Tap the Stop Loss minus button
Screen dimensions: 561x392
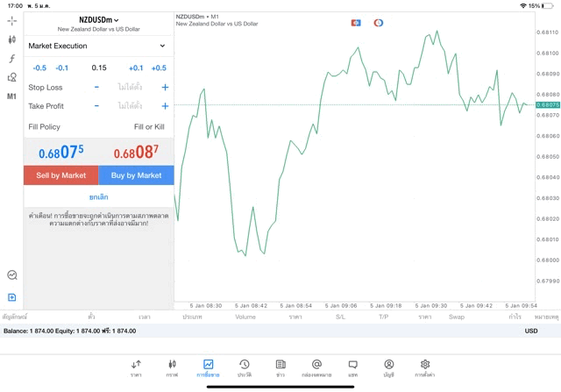coord(96,87)
